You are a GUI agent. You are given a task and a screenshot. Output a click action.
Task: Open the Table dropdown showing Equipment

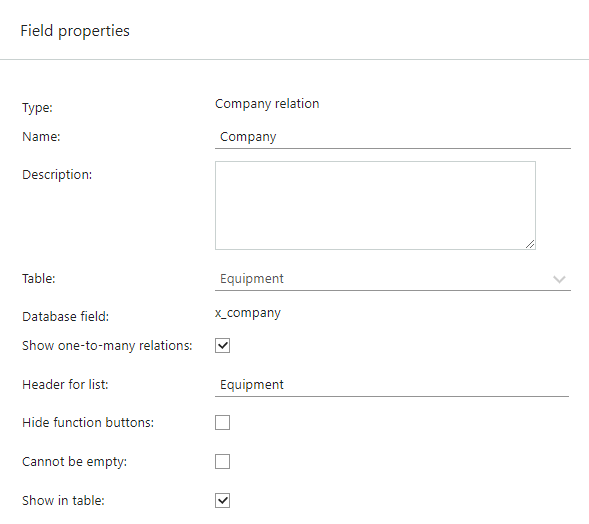(x=393, y=279)
